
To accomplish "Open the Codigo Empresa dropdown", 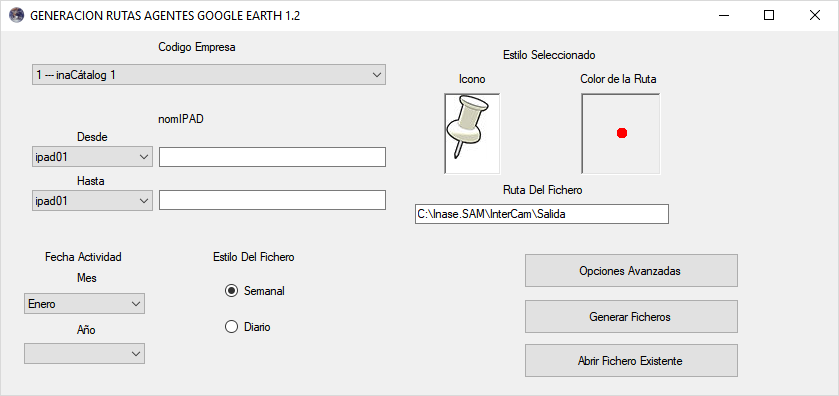I will coord(209,75).
